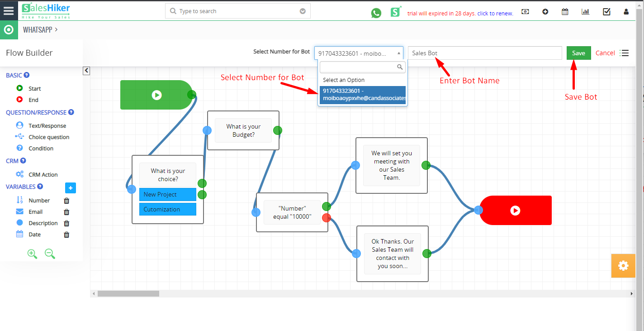This screenshot has width=644, height=331.
Task: Click the VARIABLES help question icon
Action: [x=40, y=187]
